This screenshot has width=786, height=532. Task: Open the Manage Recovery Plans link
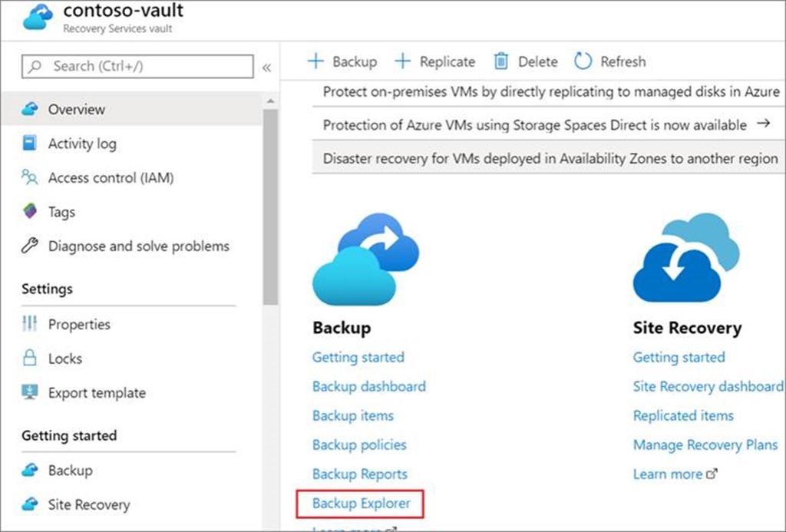coord(705,444)
